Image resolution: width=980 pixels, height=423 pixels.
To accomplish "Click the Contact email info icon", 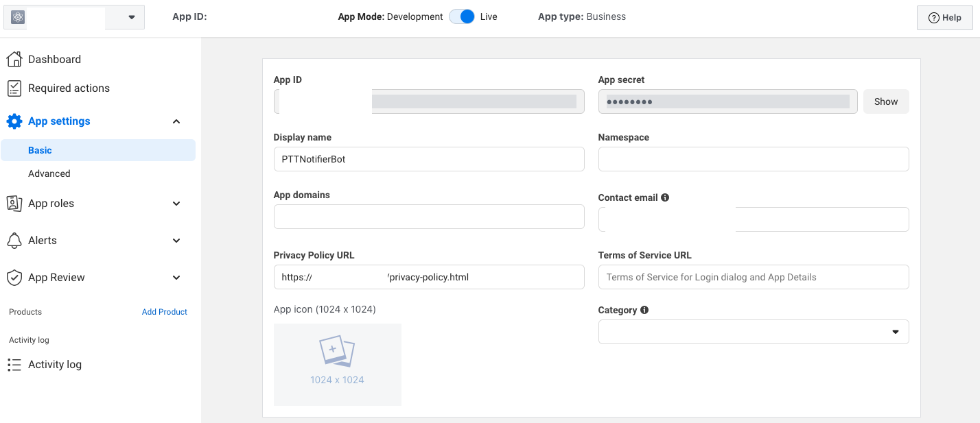I will click(x=664, y=197).
